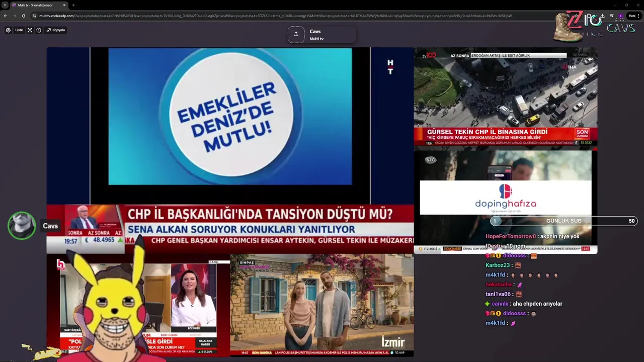
Task: Click the Hata browser button
Action: 632,16
